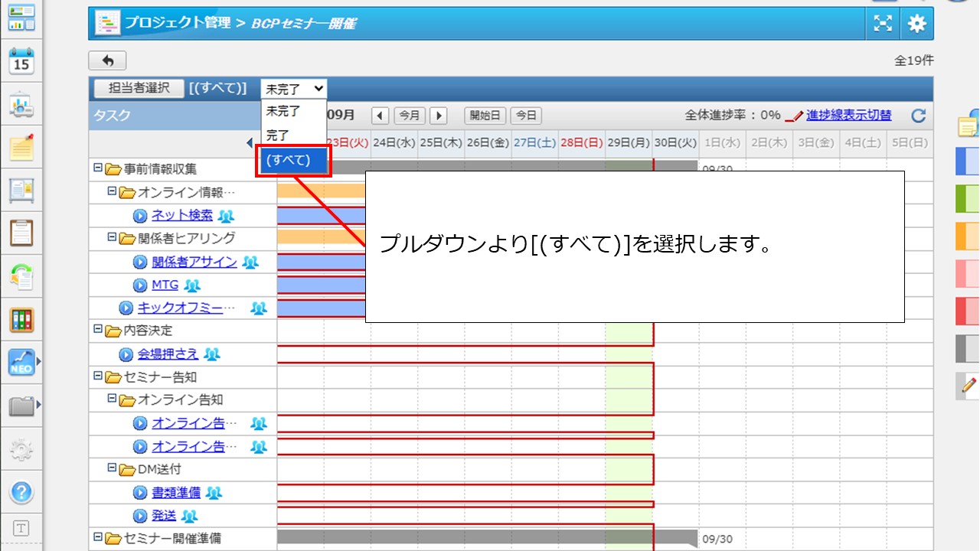980x551 pixels.
Task: Click the pencil edit icon on right
Action: [969, 385]
